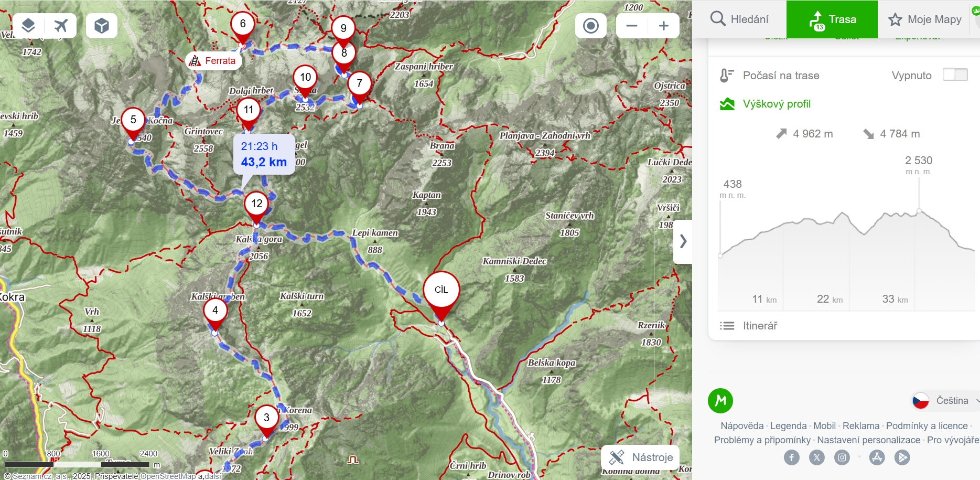Open the Nástroje tools button
980x480 pixels.
[641, 457]
